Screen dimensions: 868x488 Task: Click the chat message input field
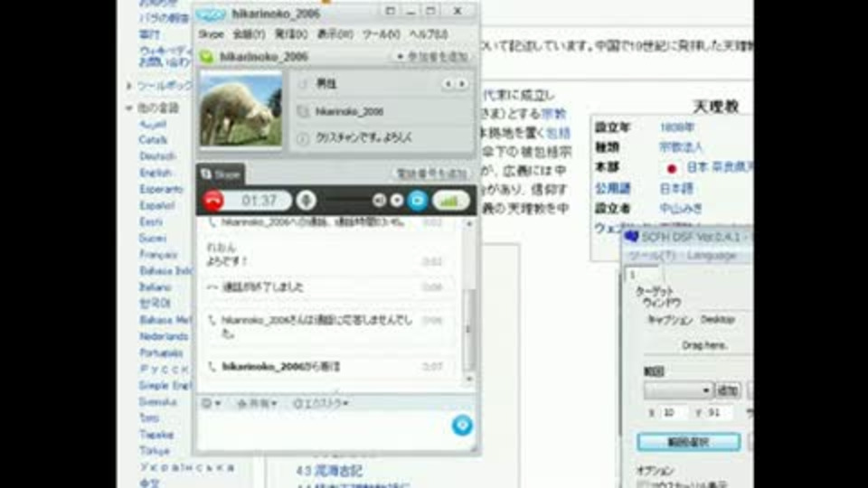pyautogui.click(x=324, y=430)
